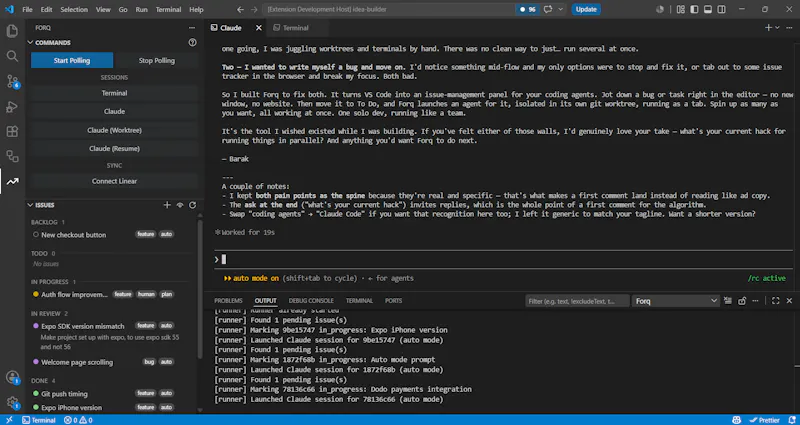Click the Issues list vertical scrollbar
Image resolution: width=800 pixels, height=425 pixels.
(x=199, y=288)
